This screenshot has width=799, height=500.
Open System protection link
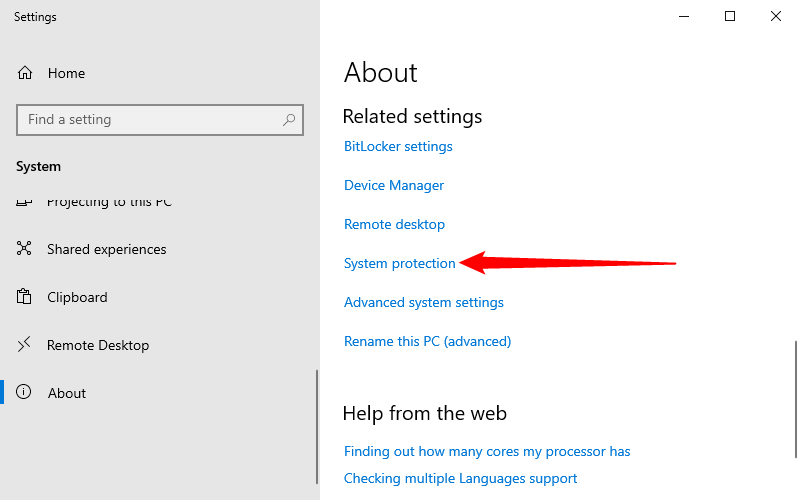pos(399,263)
